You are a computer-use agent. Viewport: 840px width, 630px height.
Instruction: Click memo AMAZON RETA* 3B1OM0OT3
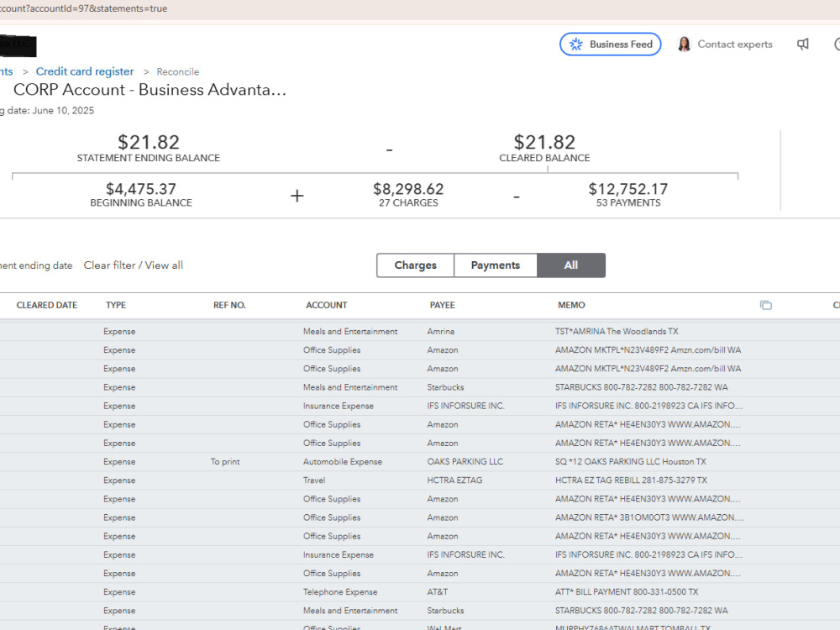(650, 517)
